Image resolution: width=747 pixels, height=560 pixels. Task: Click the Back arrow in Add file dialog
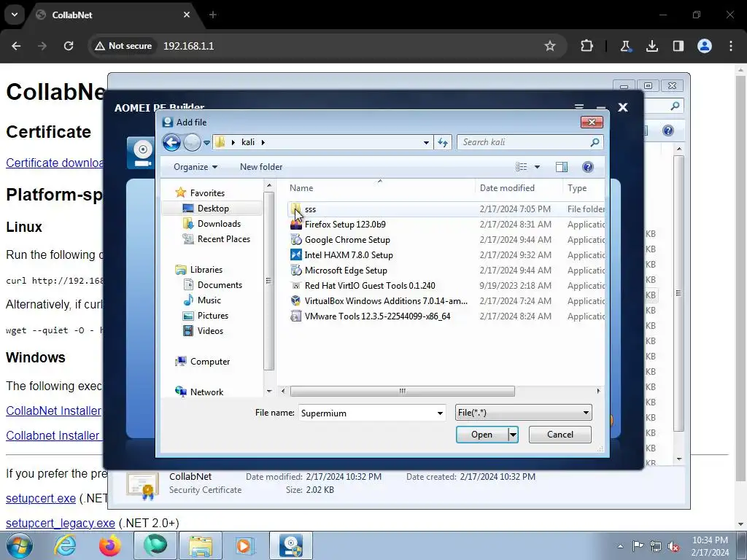[x=171, y=142]
